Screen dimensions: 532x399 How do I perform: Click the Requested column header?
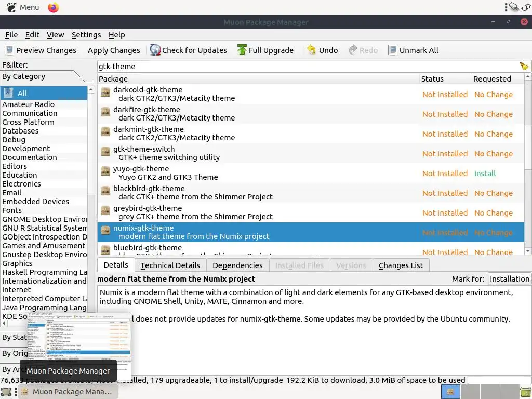pos(498,79)
